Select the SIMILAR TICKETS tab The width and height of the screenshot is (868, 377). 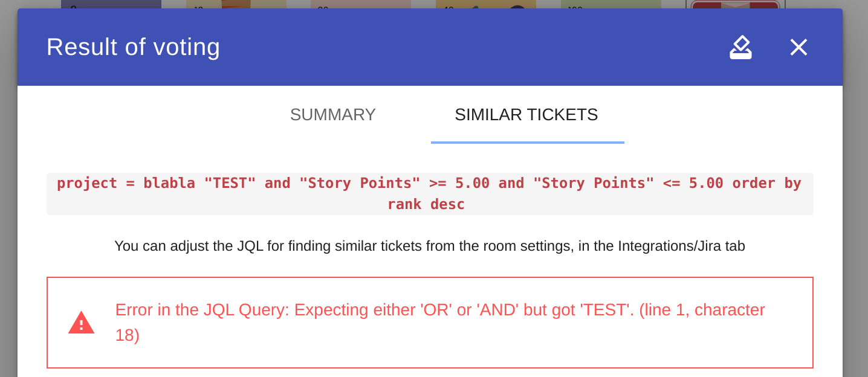pos(526,115)
